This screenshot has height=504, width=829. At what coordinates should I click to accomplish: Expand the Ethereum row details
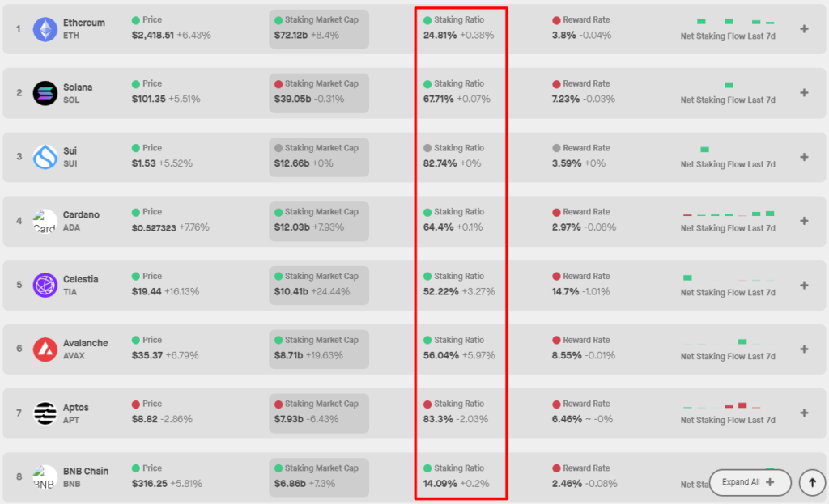click(x=804, y=29)
